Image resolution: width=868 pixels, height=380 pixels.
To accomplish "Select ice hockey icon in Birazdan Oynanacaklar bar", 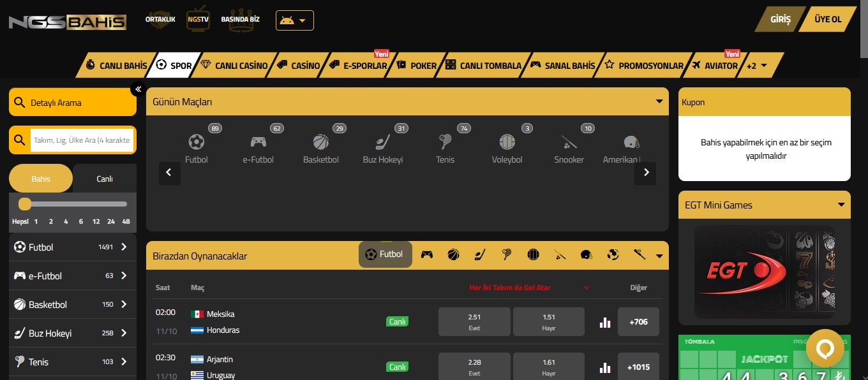I will 480,254.
